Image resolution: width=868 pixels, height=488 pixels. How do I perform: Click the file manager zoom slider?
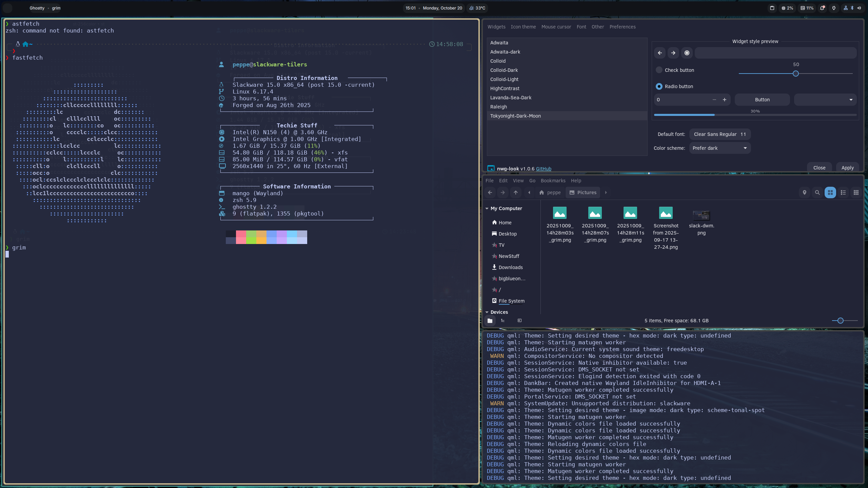click(x=840, y=321)
